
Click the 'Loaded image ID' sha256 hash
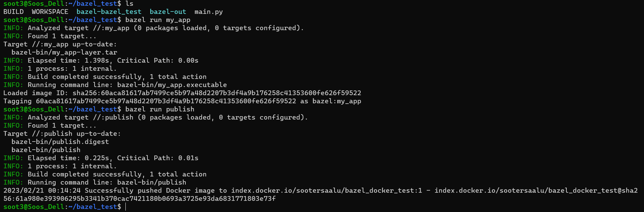[217, 93]
